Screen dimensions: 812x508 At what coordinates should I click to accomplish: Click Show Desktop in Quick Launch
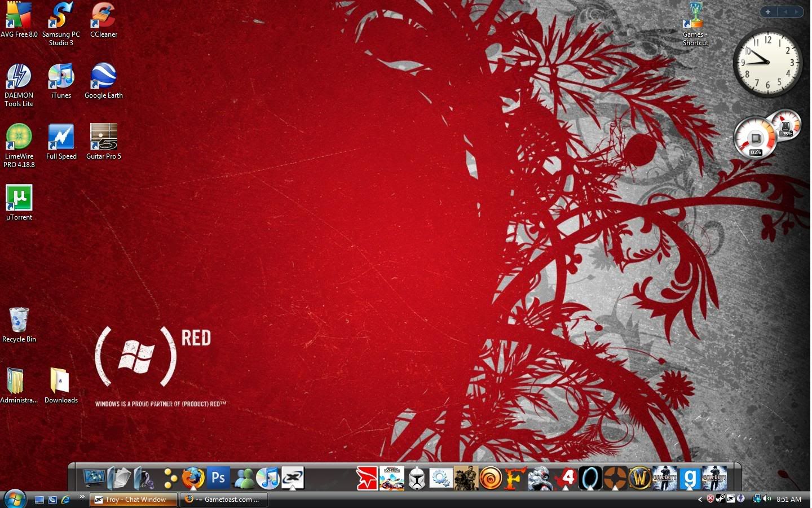point(39,500)
